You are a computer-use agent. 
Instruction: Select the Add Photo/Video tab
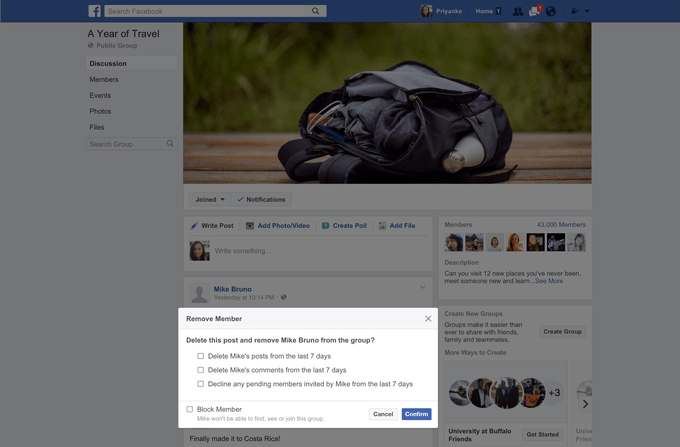(x=278, y=226)
